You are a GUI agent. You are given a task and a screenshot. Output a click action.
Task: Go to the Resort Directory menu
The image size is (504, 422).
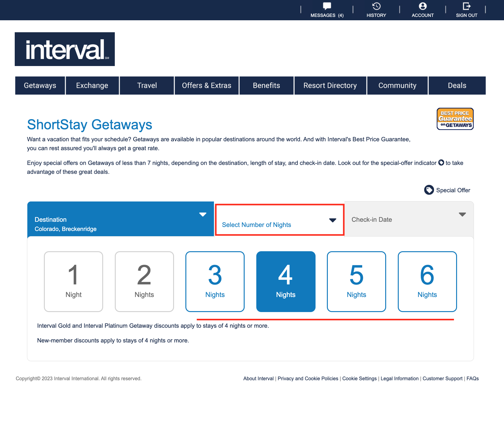tap(330, 85)
